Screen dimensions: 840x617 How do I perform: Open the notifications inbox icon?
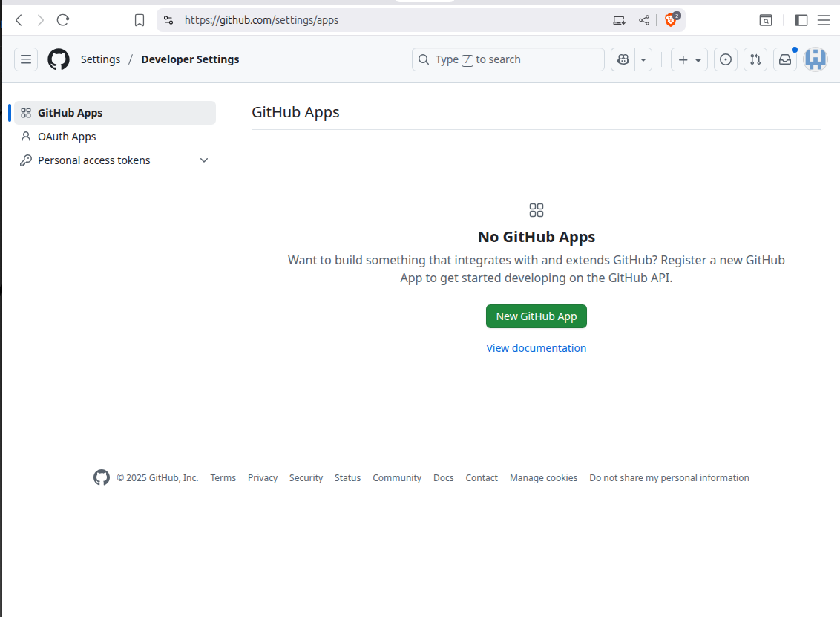click(784, 59)
